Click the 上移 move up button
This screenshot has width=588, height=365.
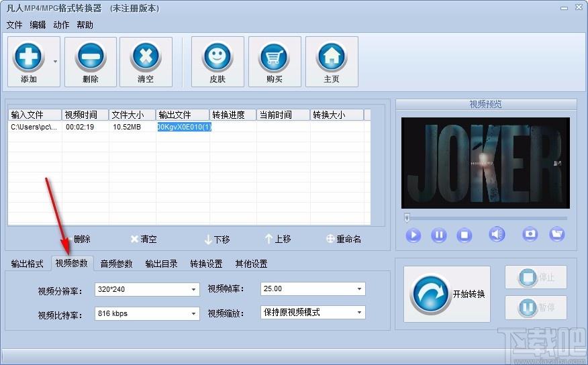click(278, 239)
